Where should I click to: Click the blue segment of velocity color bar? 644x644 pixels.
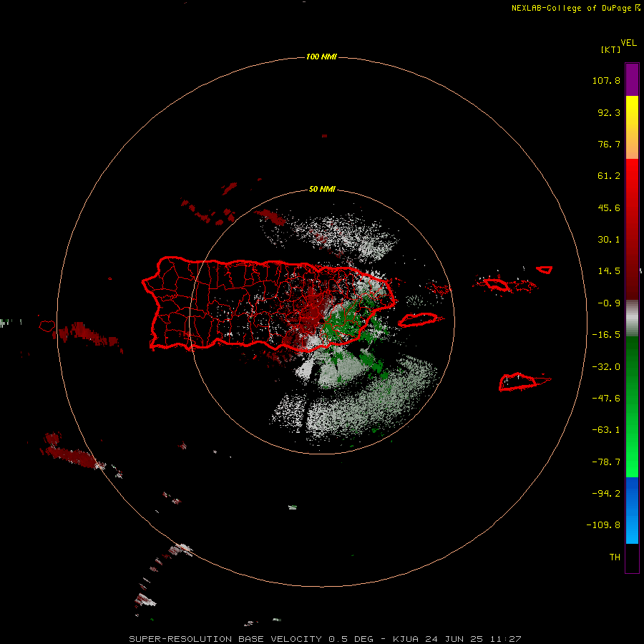coord(632,510)
